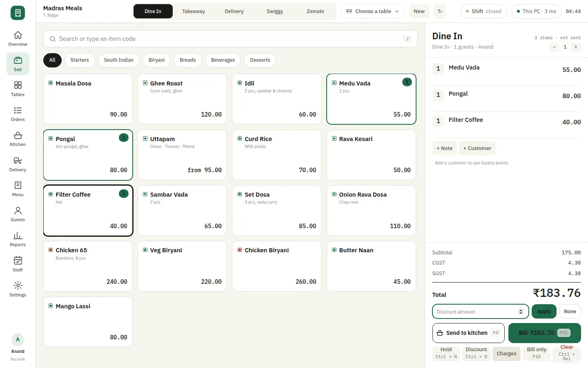Focus the item search field
The height and width of the screenshot is (368, 588).
point(230,39)
